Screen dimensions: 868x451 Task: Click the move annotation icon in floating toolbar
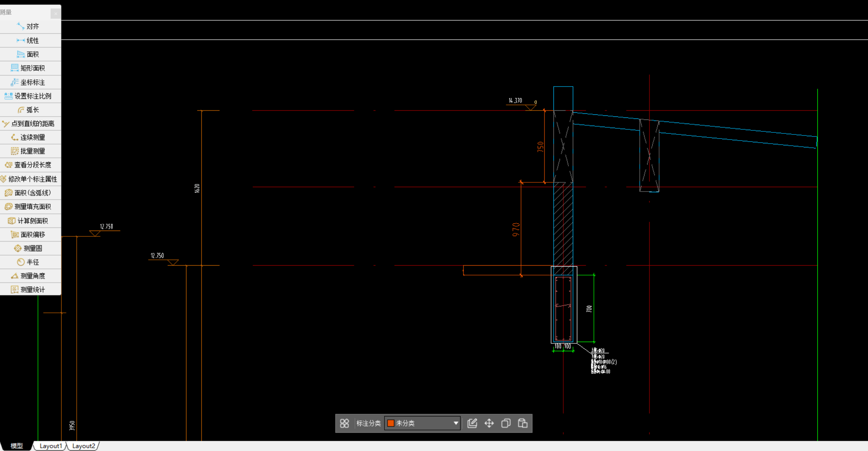pyautogui.click(x=489, y=423)
